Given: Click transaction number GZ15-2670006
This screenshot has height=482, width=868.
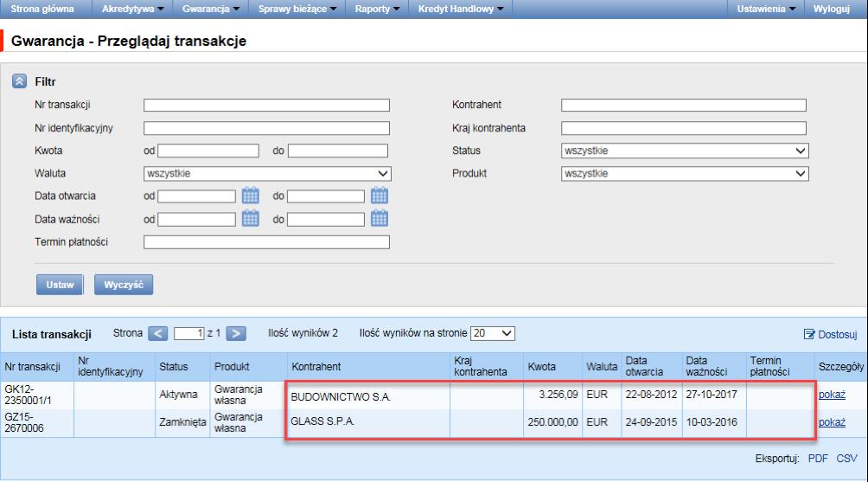Looking at the screenshot, I should [x=24, y=422].
